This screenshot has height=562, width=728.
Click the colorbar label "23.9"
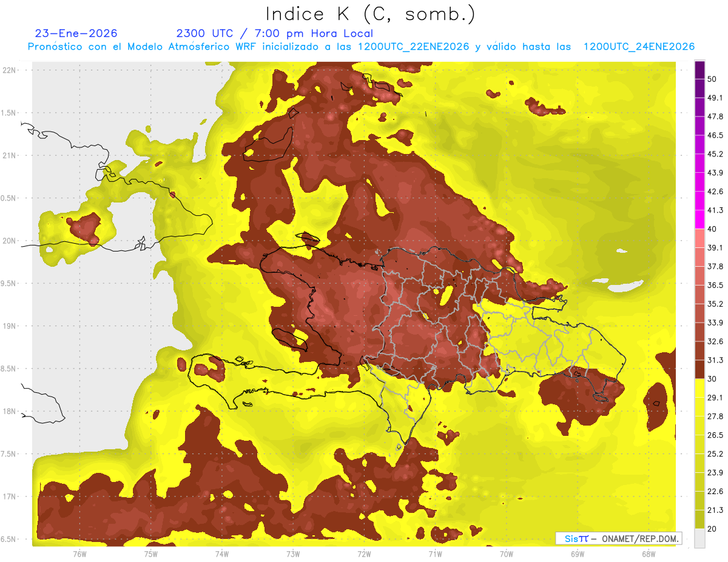tap(715, 473)
